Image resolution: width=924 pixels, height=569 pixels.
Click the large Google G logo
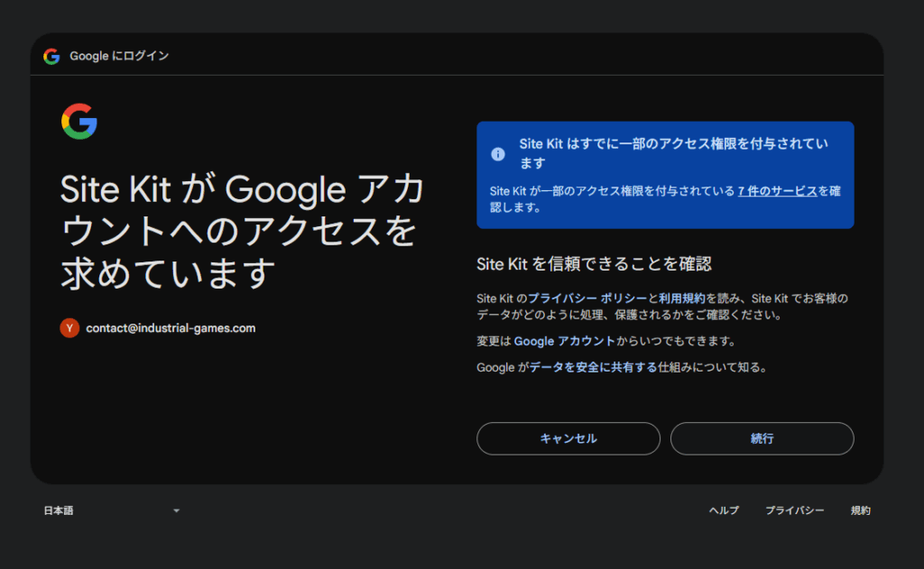[x=79, y=122]
